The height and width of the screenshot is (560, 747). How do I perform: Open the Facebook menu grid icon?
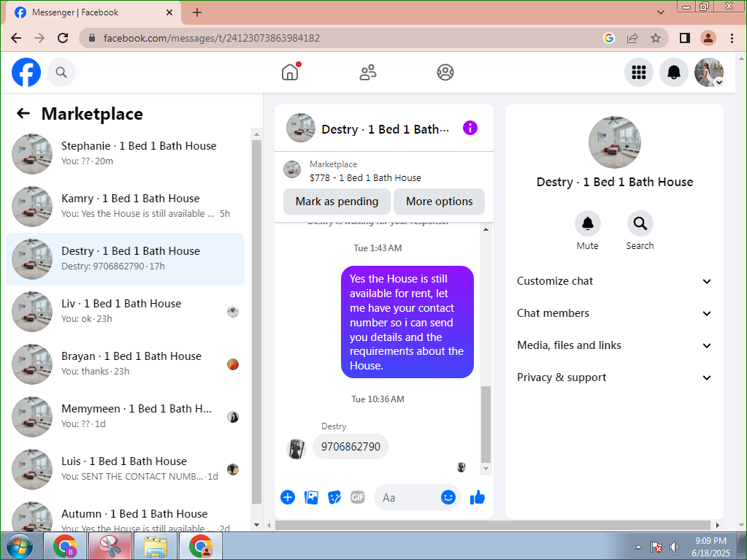click(x=638, y=72)
